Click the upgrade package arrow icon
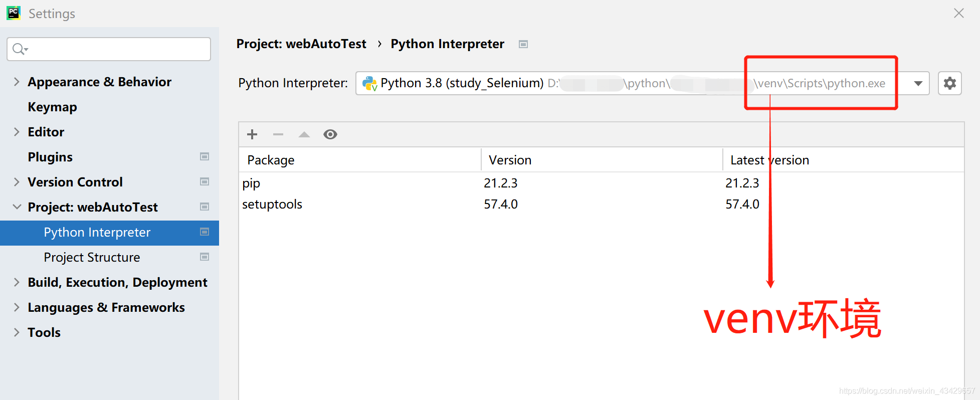This screenshot has width=980, height=400. (304, 134)
